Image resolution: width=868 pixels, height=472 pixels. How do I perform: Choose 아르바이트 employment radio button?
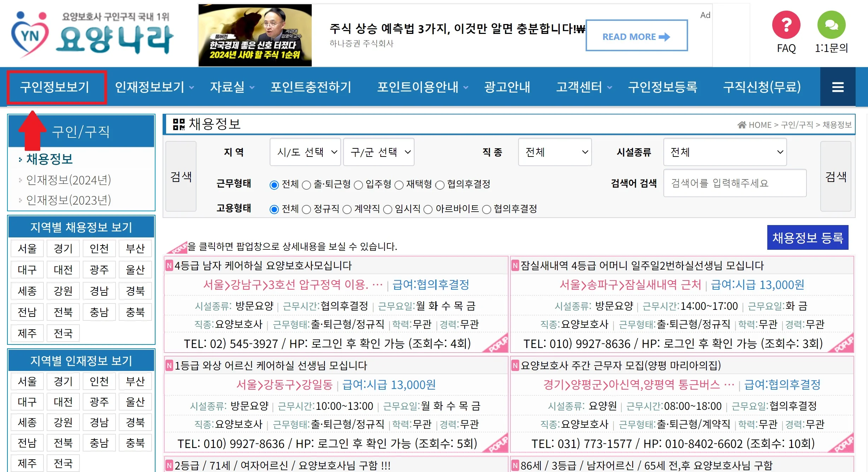428,210
